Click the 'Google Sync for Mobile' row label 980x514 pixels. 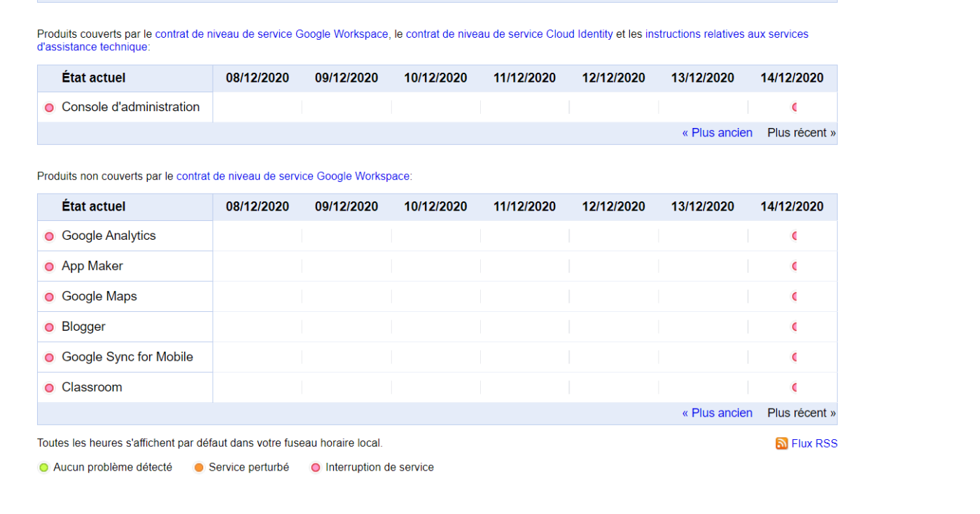127,357
